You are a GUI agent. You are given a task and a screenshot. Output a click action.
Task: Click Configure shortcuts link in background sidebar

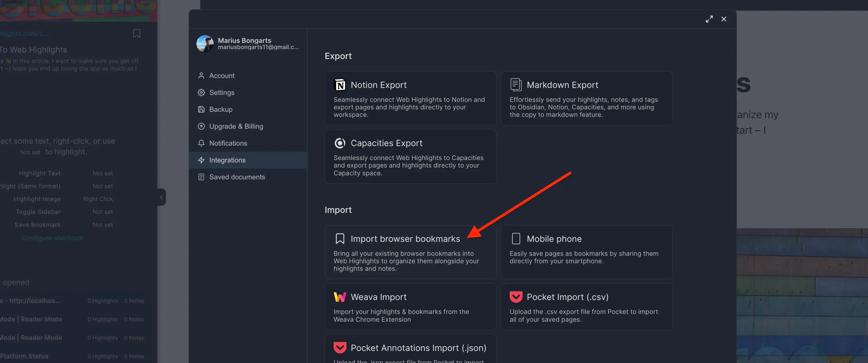point(52,238)
